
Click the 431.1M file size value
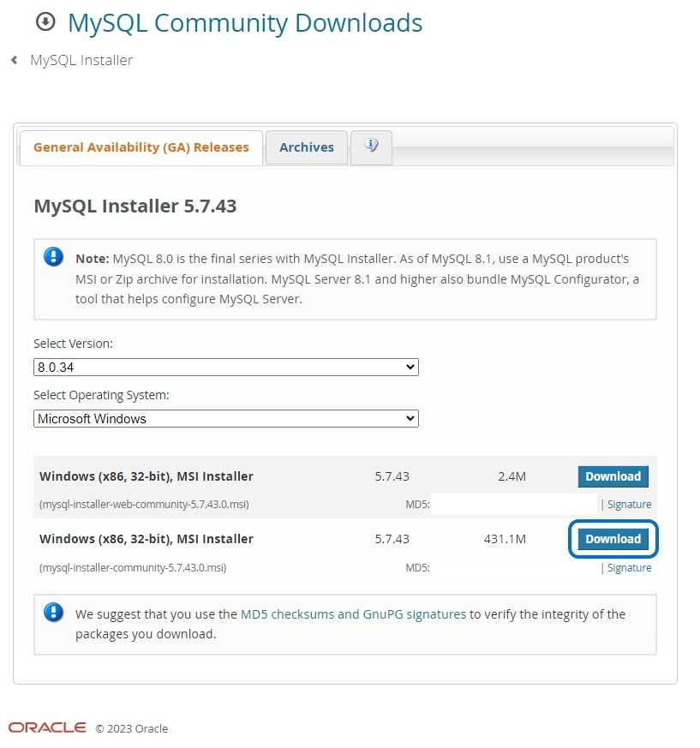(x=505, y=539)
